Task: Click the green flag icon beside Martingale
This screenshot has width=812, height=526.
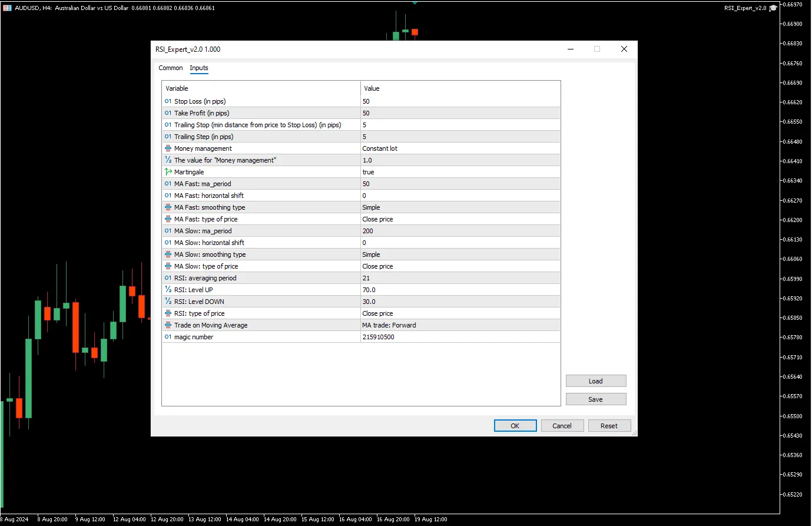Action: pos(167,171)
